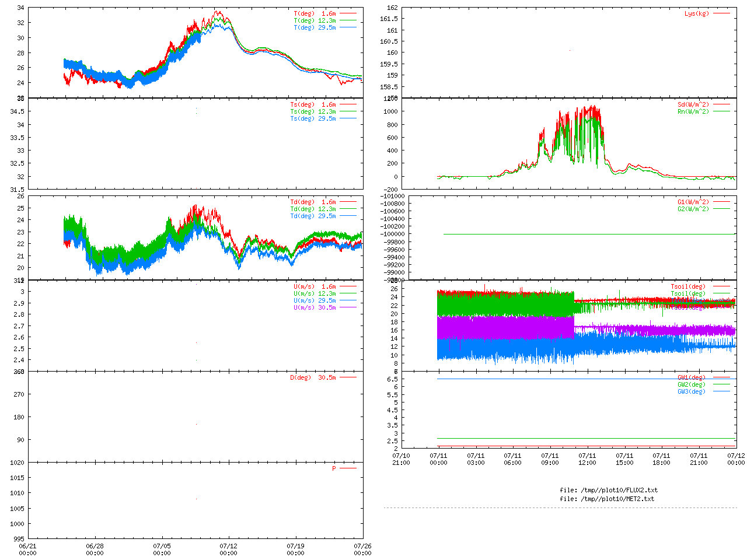Click the file path /tmp//plot10/MET2.txt text
Screen dimensions: 747x560
618,499
